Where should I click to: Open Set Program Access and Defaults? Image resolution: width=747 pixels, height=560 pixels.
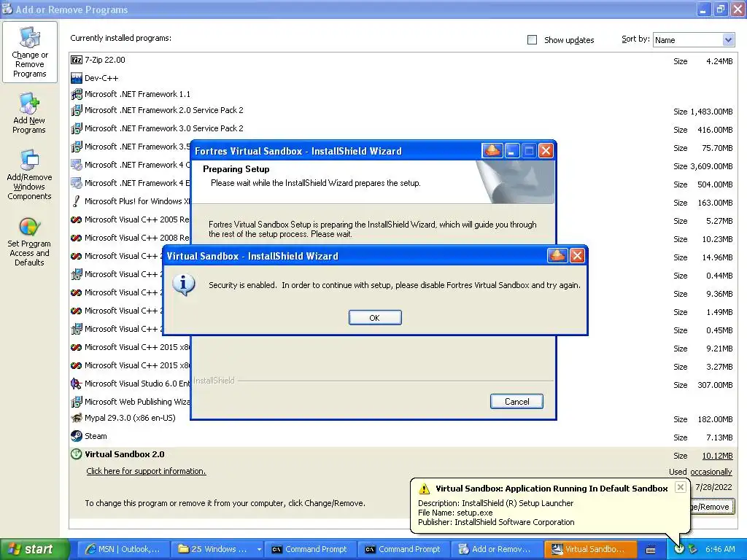(29, 241)
